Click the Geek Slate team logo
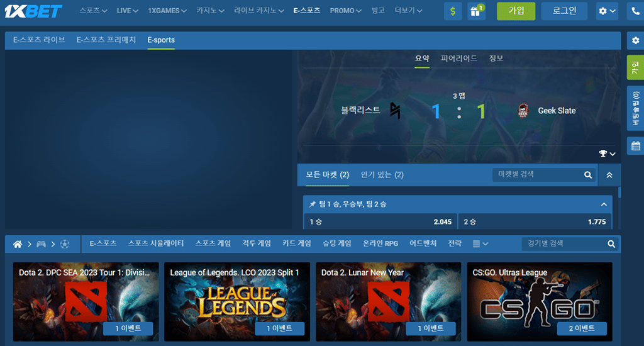The width and height of the screenshot is (644, 346). pyautogui.click(x=523, y=111)
